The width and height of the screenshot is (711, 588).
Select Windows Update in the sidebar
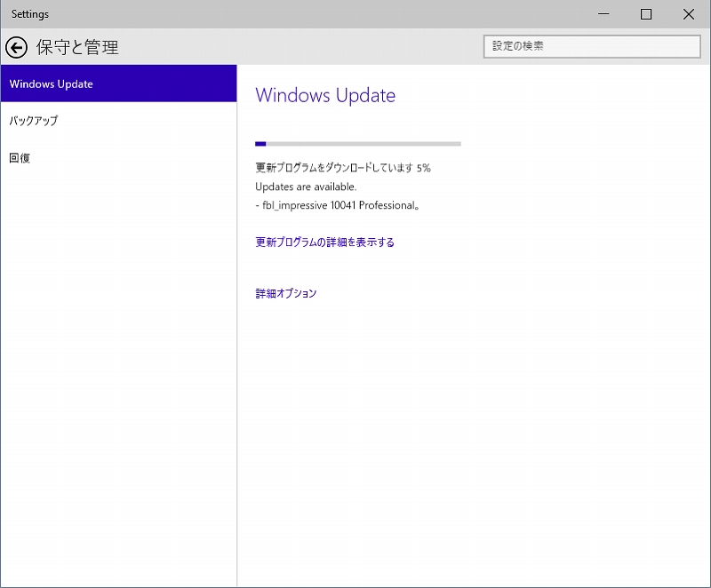tap(119, 83)
